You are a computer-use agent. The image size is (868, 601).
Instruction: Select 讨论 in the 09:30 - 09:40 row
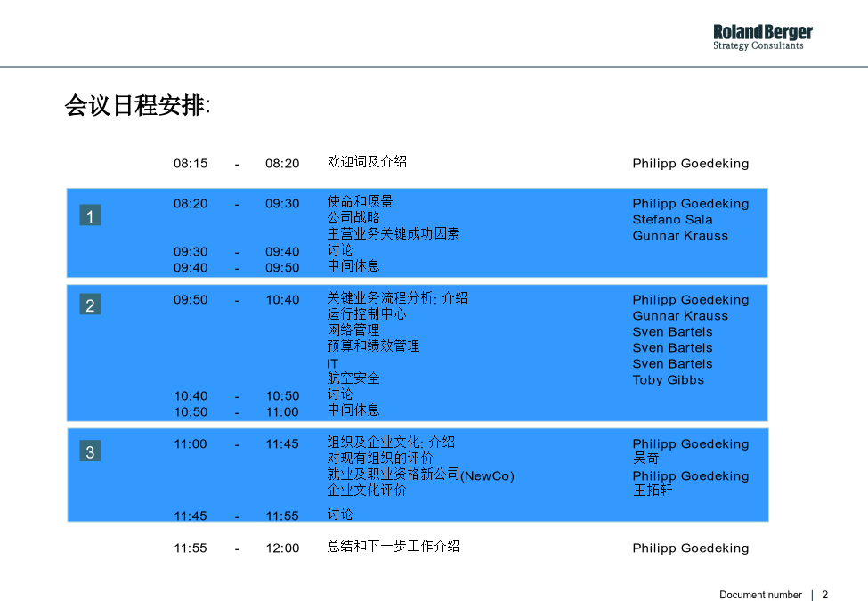pyautogui.click(x=340, y=249)
